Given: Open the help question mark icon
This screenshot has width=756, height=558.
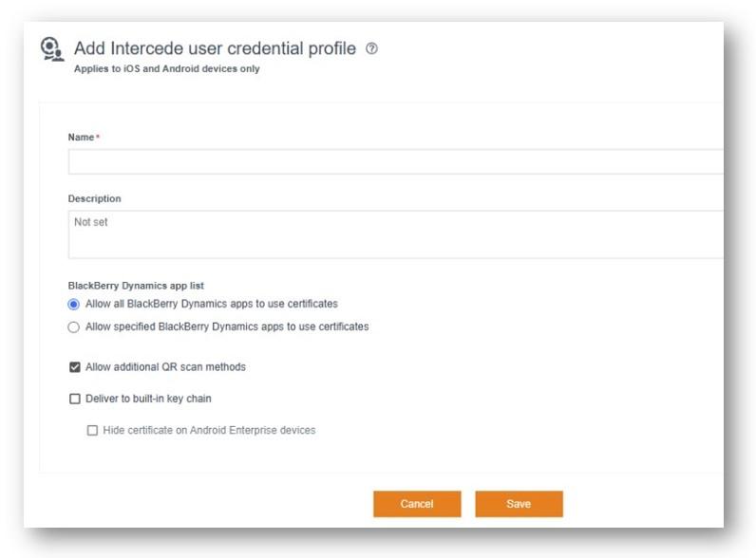Looking at the screenshot, I should (371, 48).
